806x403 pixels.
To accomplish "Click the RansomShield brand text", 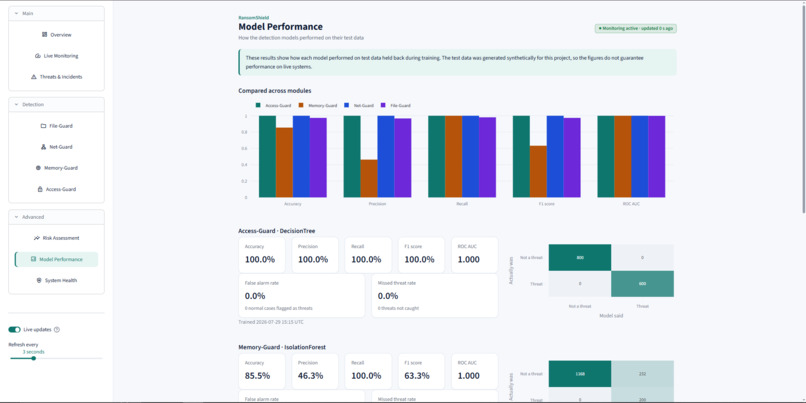I will 253,17.
